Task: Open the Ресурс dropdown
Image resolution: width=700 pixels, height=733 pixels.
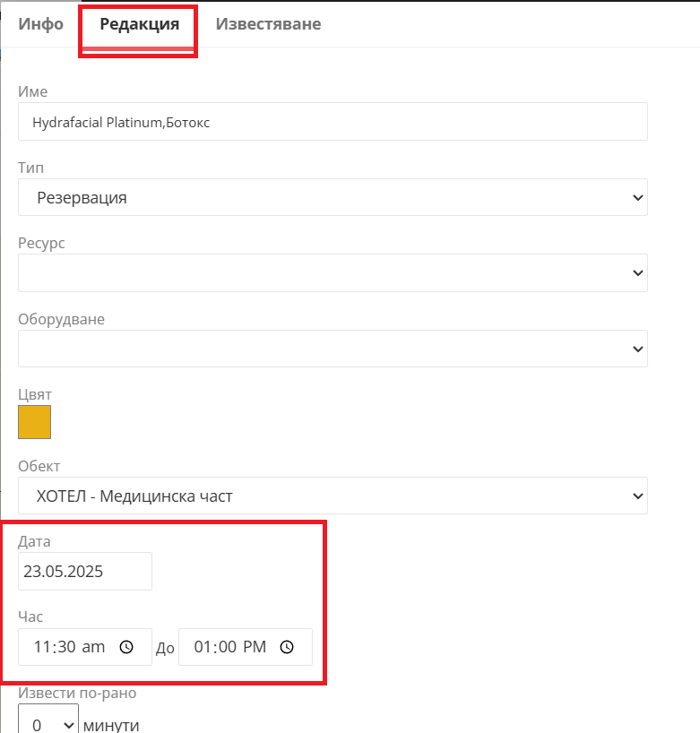Action: [333, 273]
